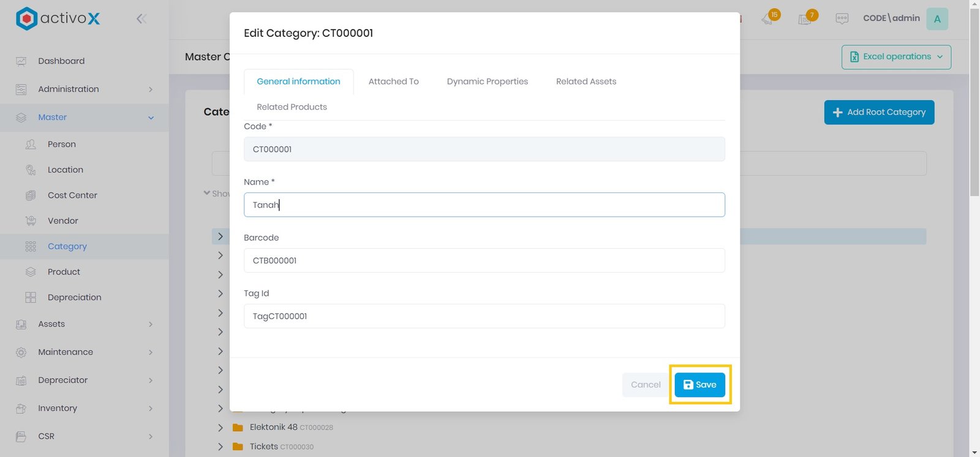This screenshot has width=980, height=457.
Task: Open Dashboard from the sidebar
Action: tap(61, 61)
